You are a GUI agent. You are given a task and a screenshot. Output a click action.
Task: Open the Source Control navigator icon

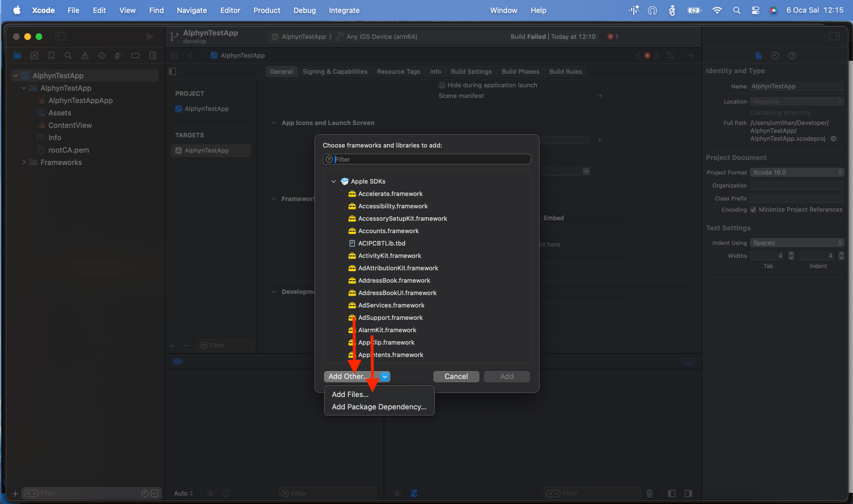[34, 56]
